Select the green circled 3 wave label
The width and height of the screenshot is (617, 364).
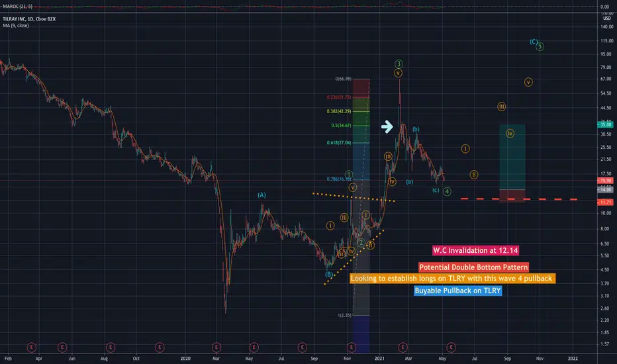pyautogui.click(x=399, y=64)
